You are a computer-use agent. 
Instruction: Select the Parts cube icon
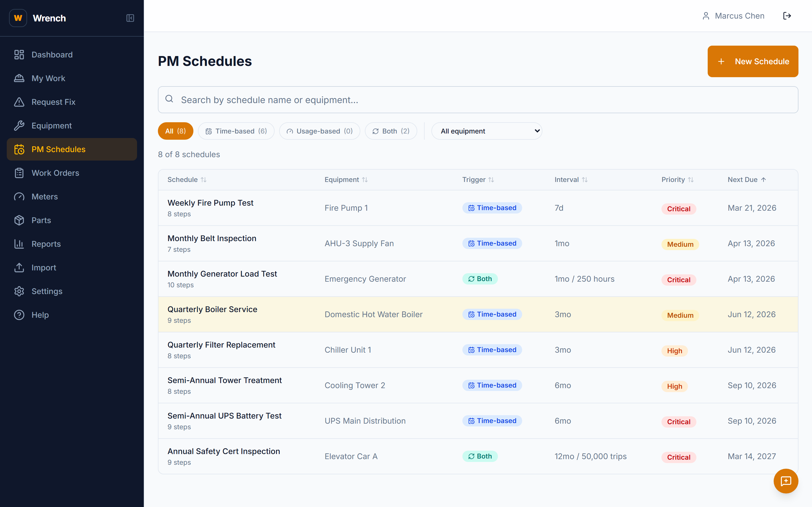point(19,220)
